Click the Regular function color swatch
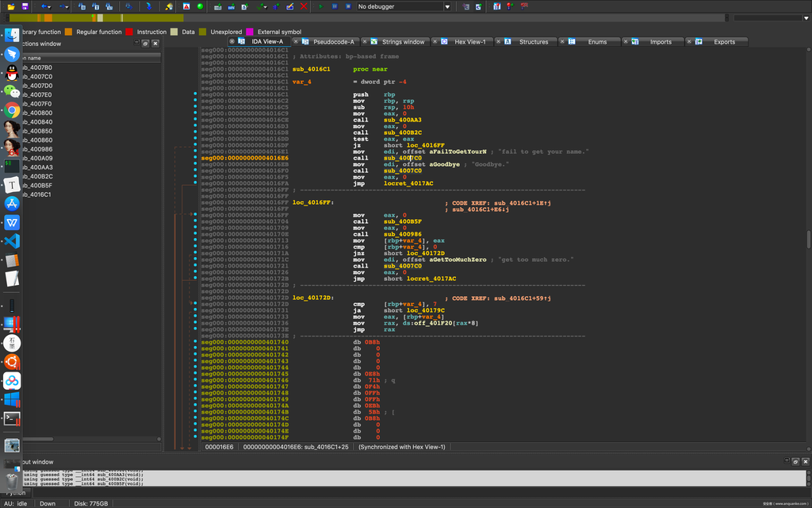This screenshot has height=508, width=812. (x=68, y=32)
